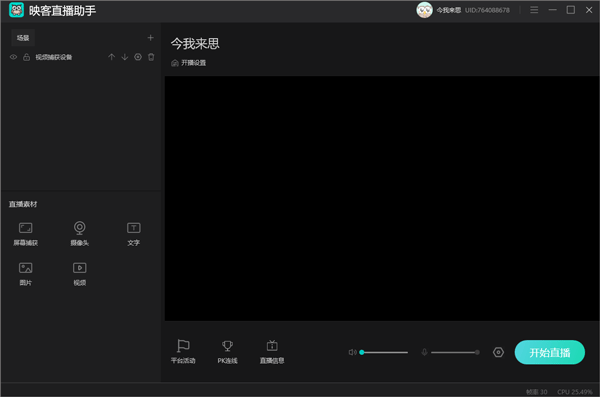
Task: Add 视频 video source
Action: [80, 274]
